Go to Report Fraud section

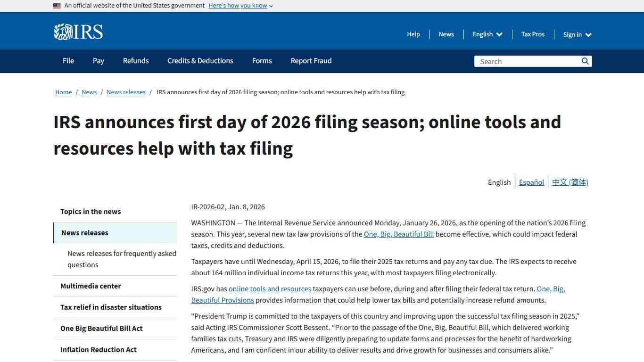pyautogui.click(x=311, y=61)
